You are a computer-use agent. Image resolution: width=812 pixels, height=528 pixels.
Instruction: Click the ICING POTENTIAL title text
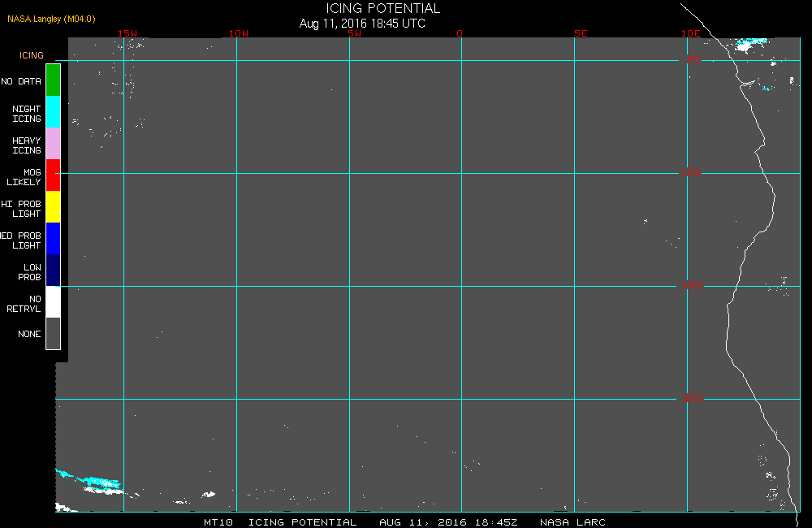click(x=382, y=8)
